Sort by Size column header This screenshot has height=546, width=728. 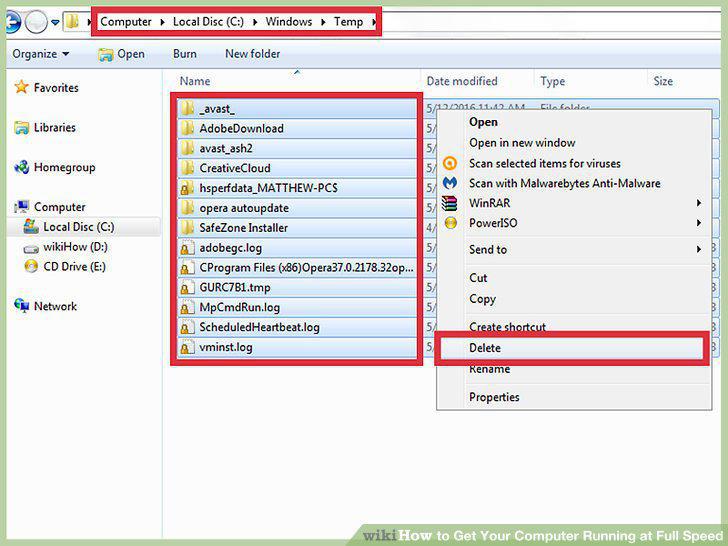coord(663,81)
